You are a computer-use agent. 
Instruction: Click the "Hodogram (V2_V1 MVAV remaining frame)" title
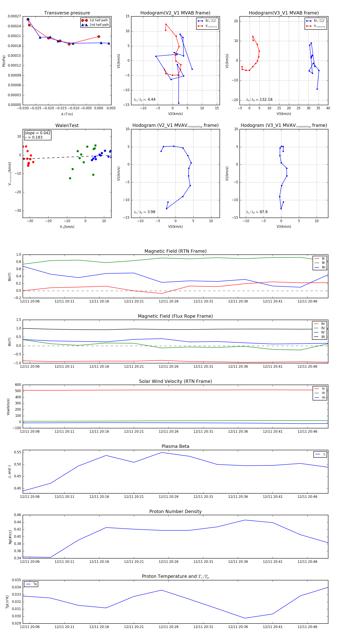coord(175,125)
